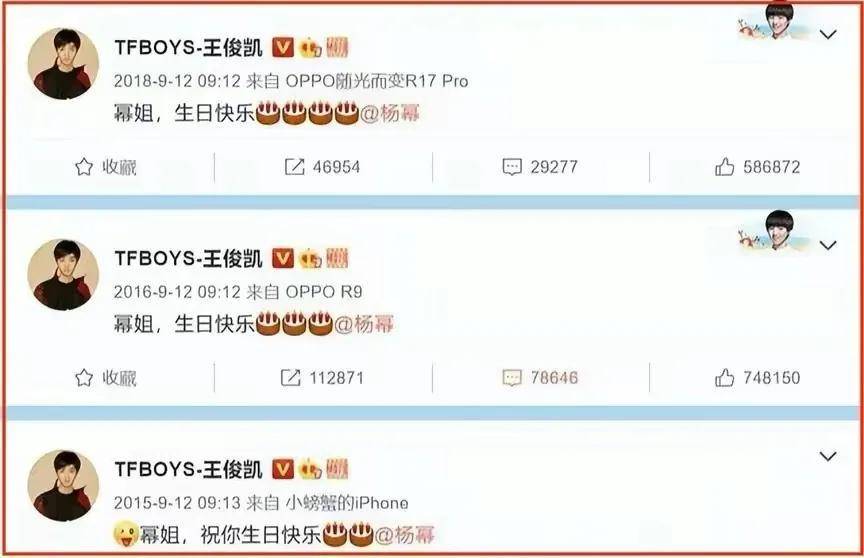
Task: Like the 2016 post with 748150 likes
Action: coord(757,377)
